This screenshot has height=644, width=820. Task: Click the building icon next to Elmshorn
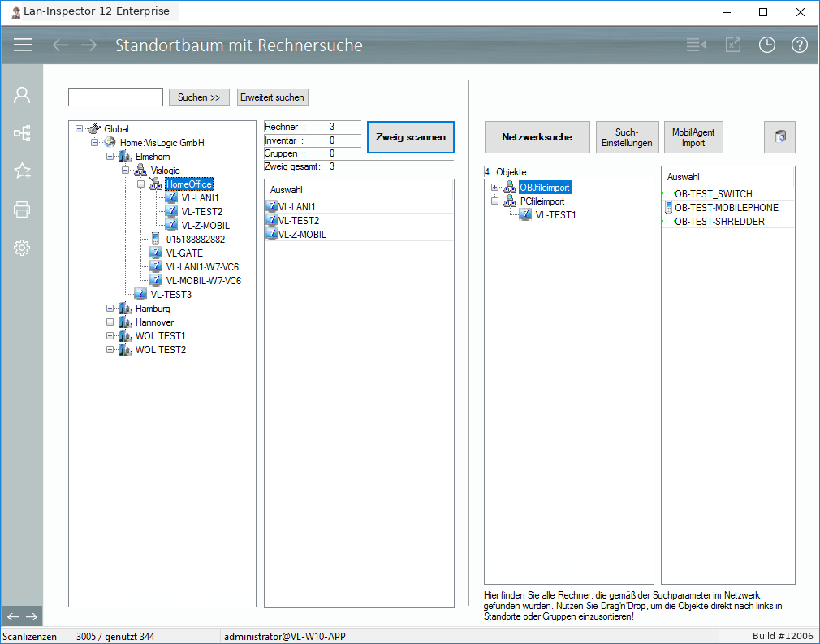tap(125, 156)
